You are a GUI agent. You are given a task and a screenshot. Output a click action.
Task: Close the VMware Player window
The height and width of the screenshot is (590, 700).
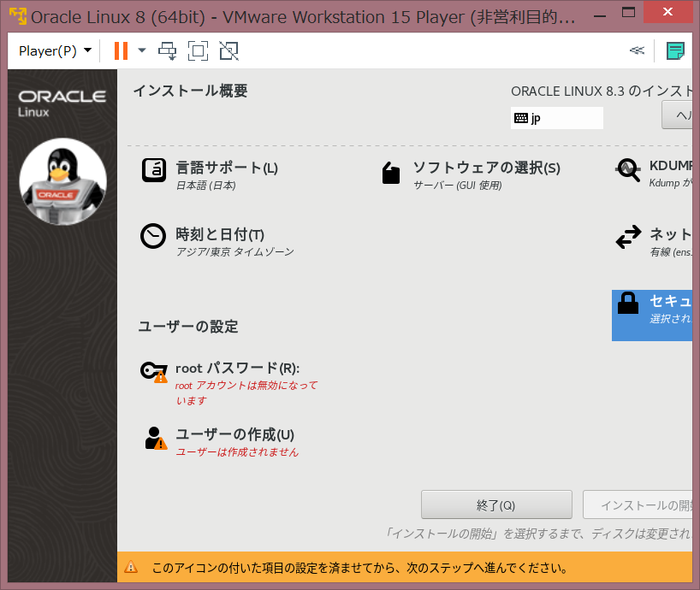667,12
